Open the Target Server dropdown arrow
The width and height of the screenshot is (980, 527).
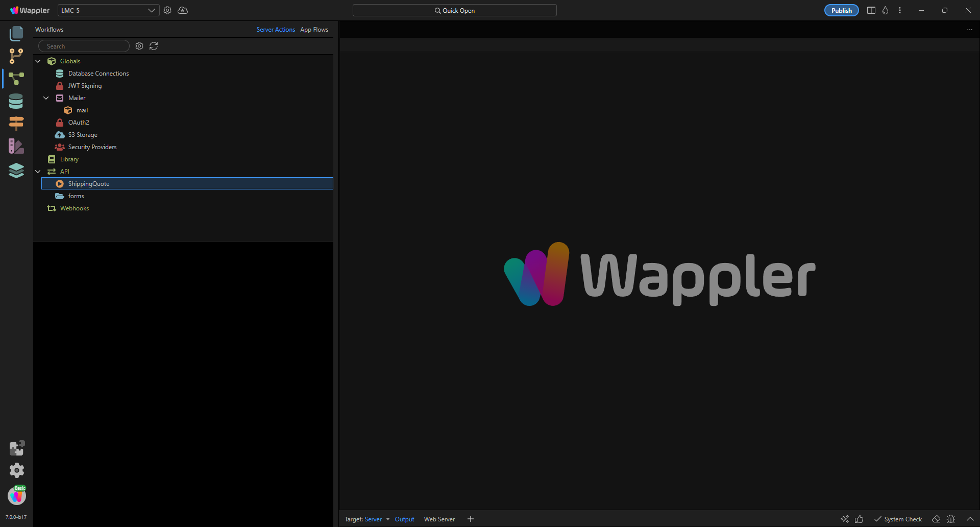[388, 519]
